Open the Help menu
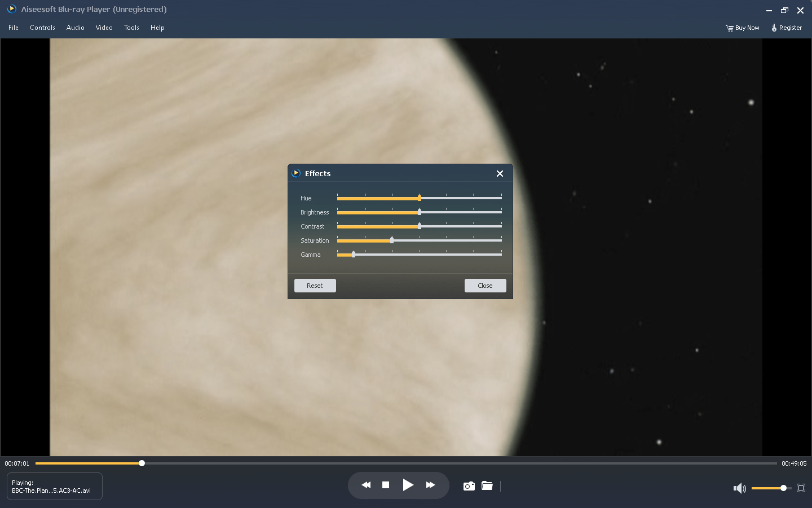 (157, 28)
